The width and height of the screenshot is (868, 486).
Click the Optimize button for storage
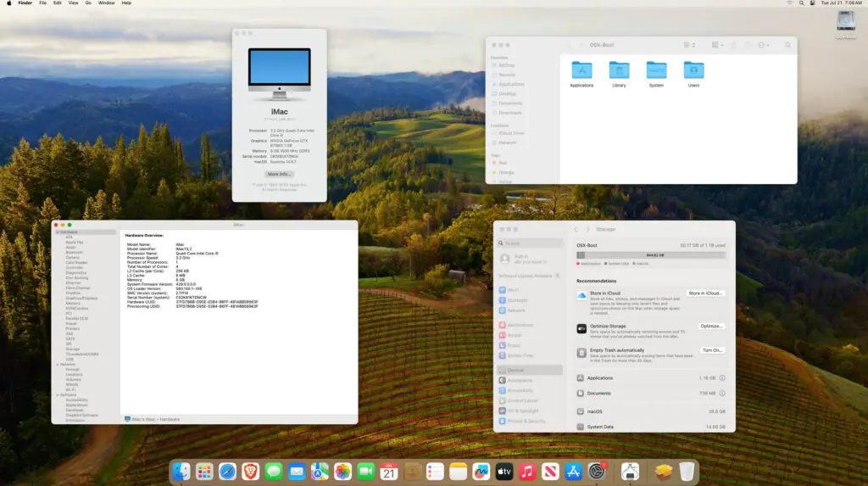point(711,327)
